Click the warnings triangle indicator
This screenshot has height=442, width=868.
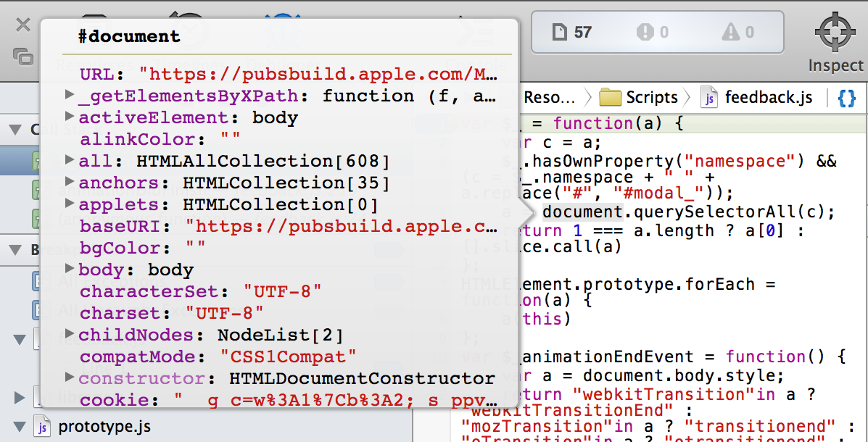pyautogui.click(x=729, y=32)
